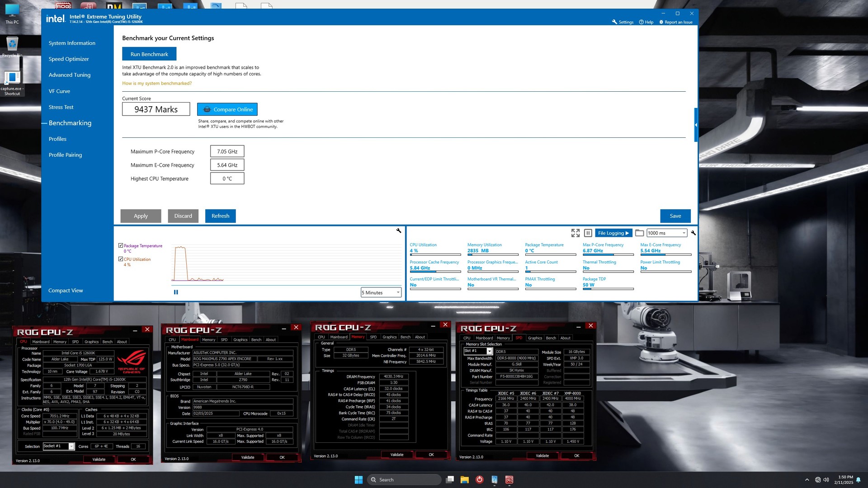Open This PC desktop icon

(x=12, y=14)
